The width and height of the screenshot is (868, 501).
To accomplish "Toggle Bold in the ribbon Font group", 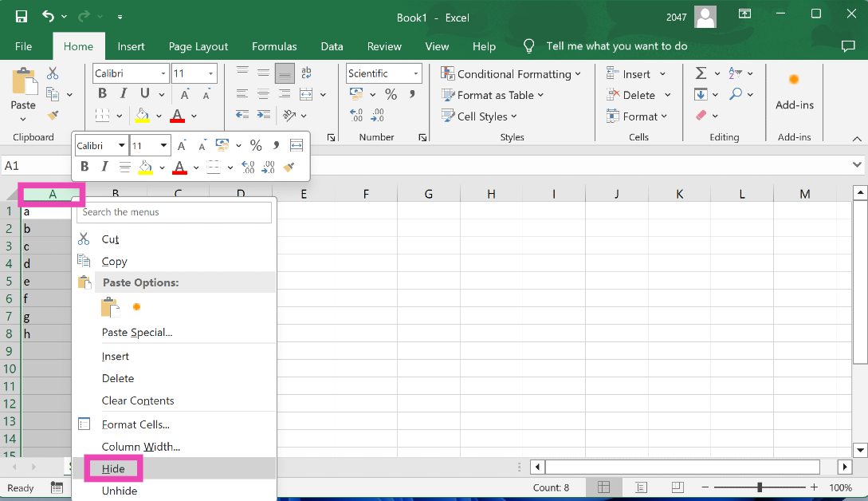I will click(102, 94).
